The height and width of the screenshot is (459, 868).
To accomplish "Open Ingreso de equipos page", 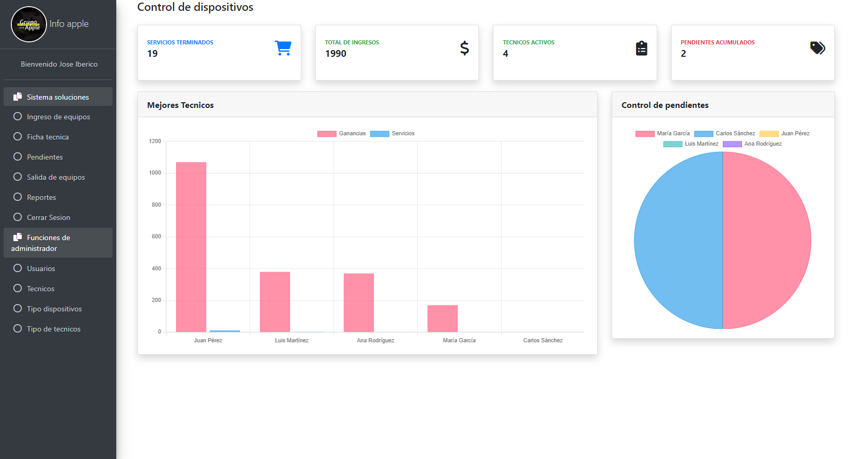I will click(58, 117).
